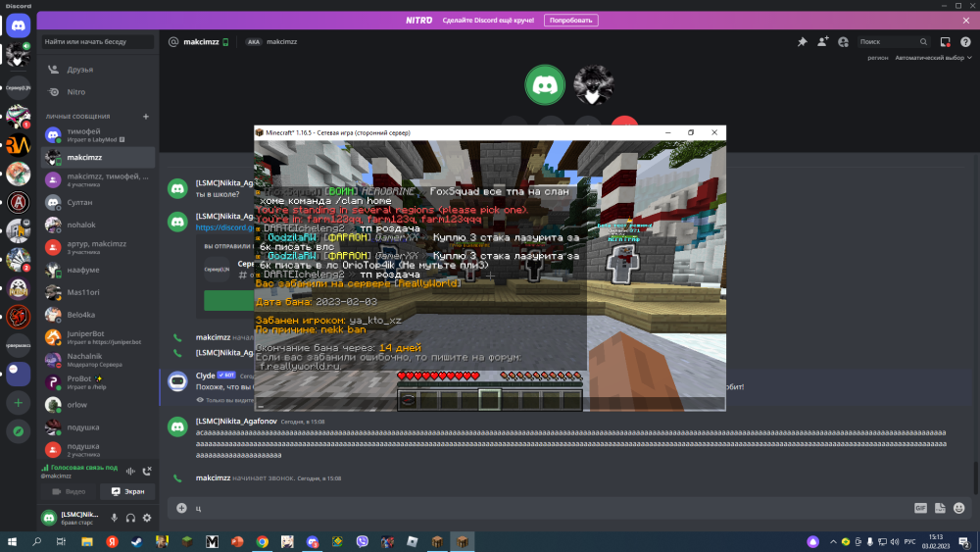Open RW server icon in sidebar
Screen dimensions: 980x552
(18, 145)
